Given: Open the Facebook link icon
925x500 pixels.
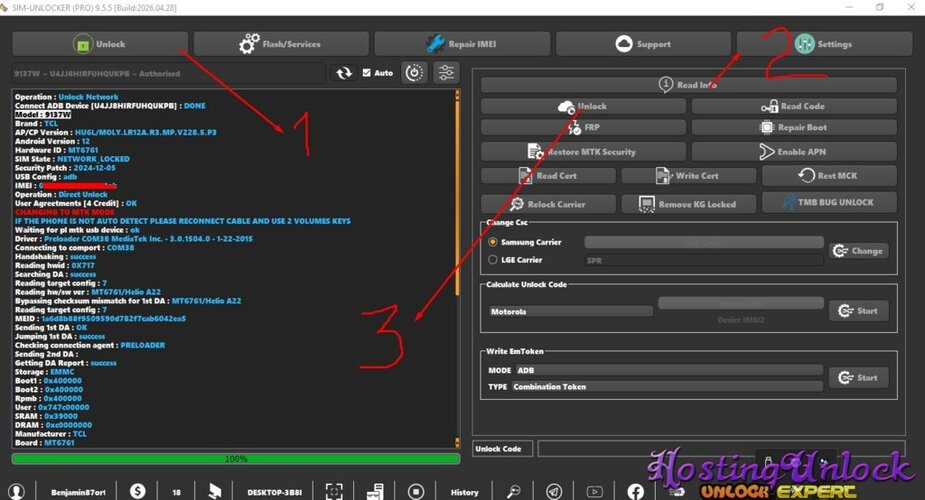Looking at the screenshot, I should (x=635, y=491).
